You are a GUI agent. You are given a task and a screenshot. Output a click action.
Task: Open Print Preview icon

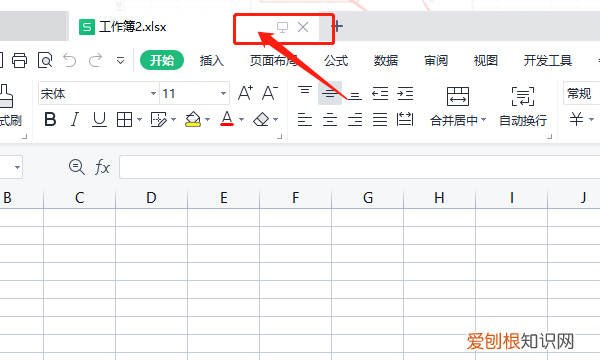(45, 60)
